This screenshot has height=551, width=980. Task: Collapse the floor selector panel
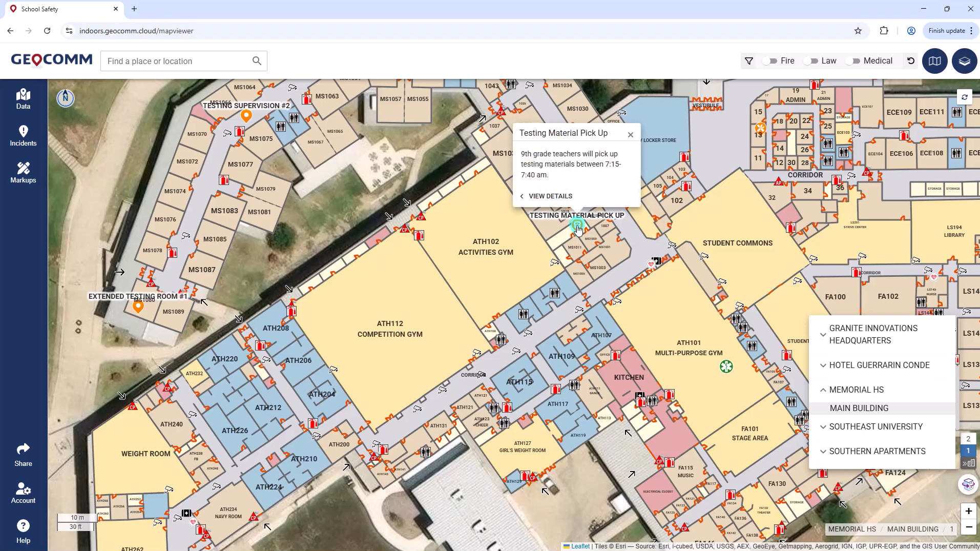pos(968,463)
